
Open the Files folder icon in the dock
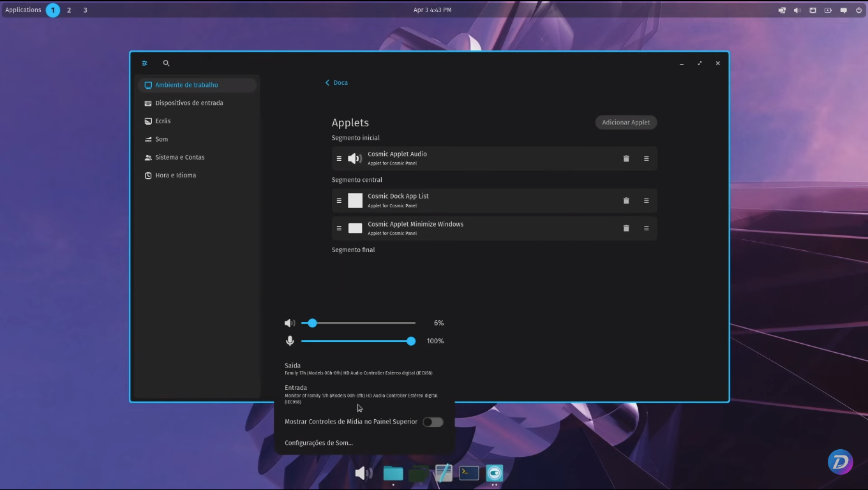pos(393,473)
